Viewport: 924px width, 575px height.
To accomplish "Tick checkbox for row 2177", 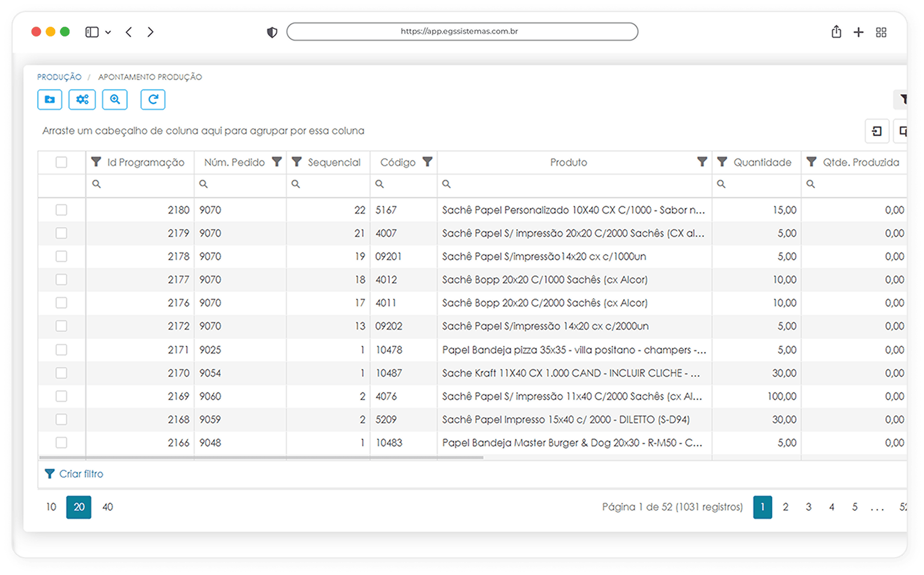I will [x=61, y=280].
